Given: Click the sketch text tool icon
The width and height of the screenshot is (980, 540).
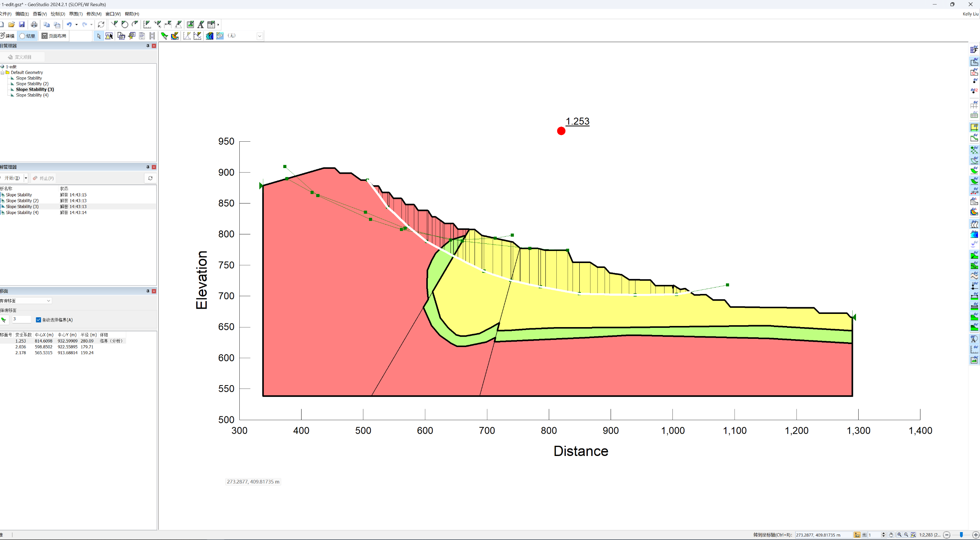Looking at the screenshot, I should click(201, 25).
